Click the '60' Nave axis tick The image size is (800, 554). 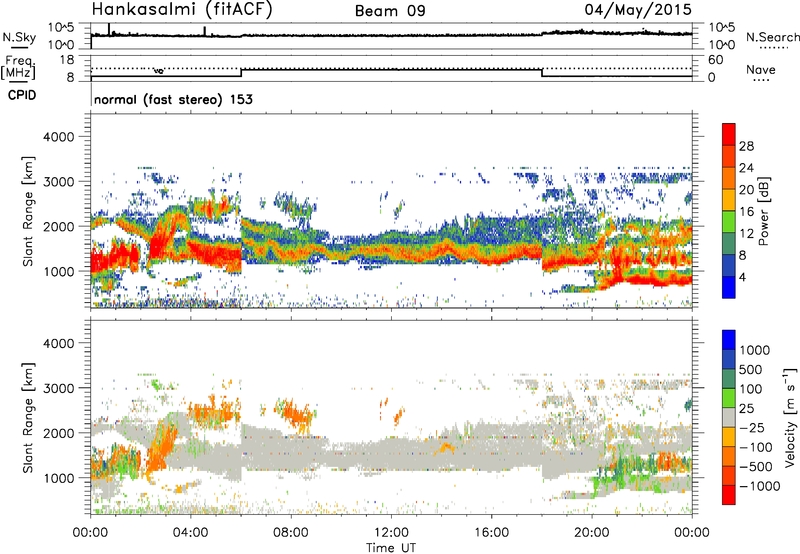(x=715, y=60)
